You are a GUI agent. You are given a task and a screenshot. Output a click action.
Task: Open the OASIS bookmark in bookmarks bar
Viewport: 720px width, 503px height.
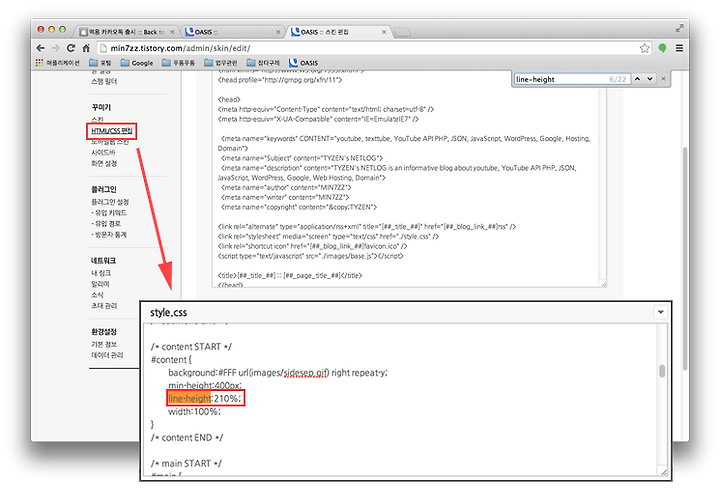303,63
